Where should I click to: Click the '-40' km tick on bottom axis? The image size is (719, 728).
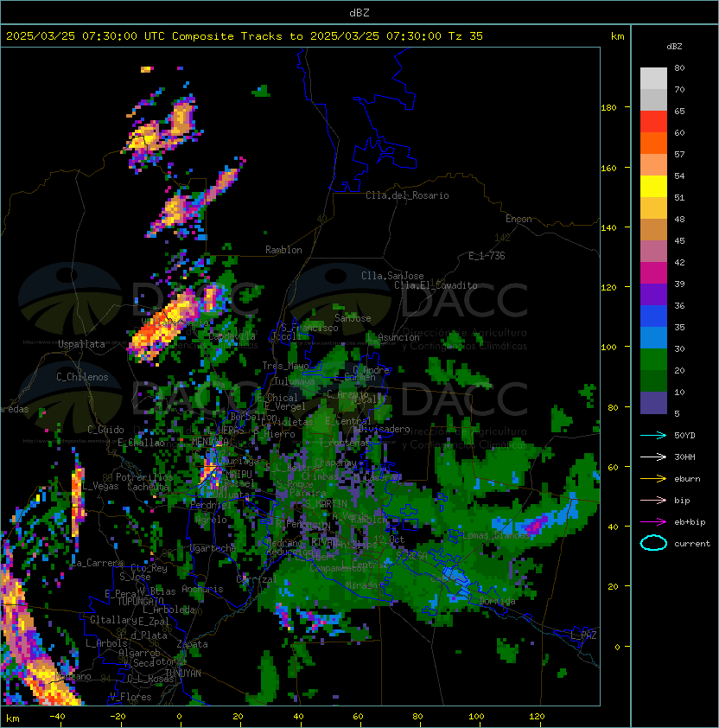[x=57, y=717]
